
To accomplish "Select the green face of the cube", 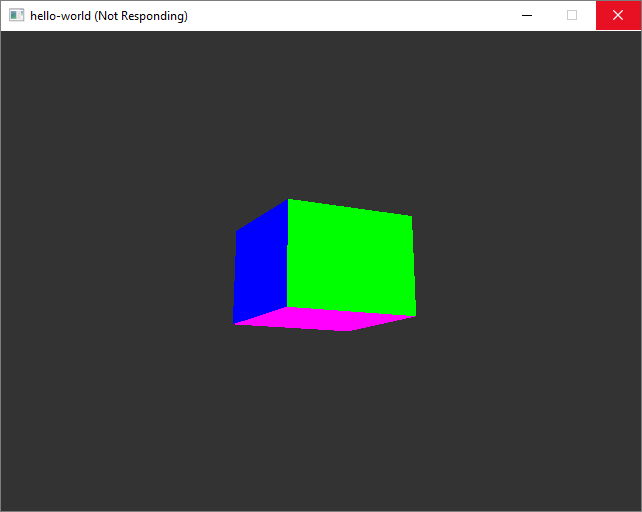I will (350, 258).
